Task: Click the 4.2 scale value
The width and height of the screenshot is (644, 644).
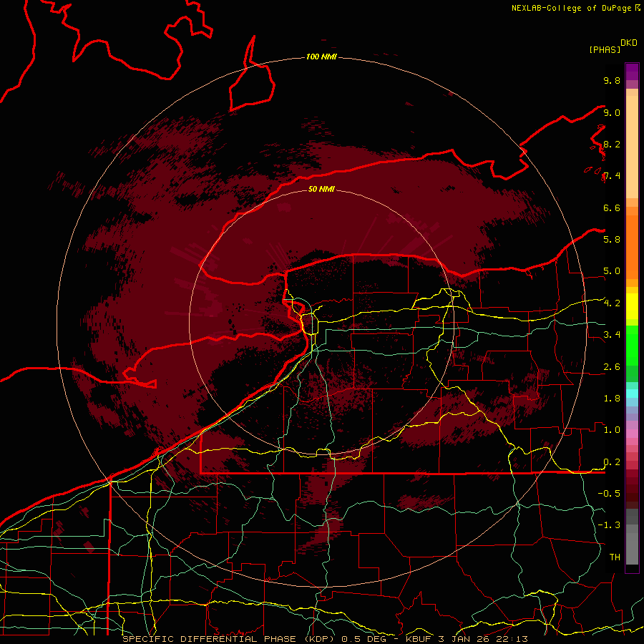Action: [612, 303]
